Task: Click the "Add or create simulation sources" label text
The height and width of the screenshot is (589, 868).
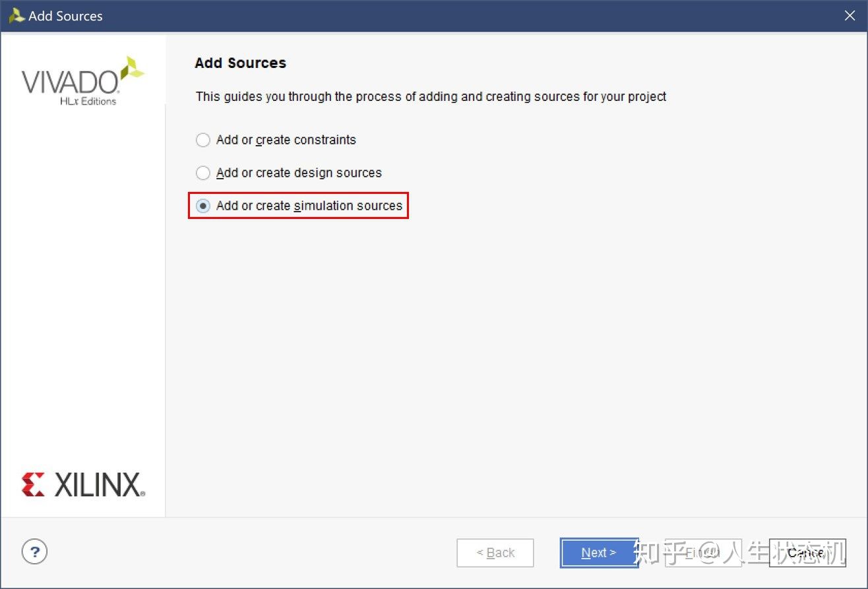Action: coord(309,206)
